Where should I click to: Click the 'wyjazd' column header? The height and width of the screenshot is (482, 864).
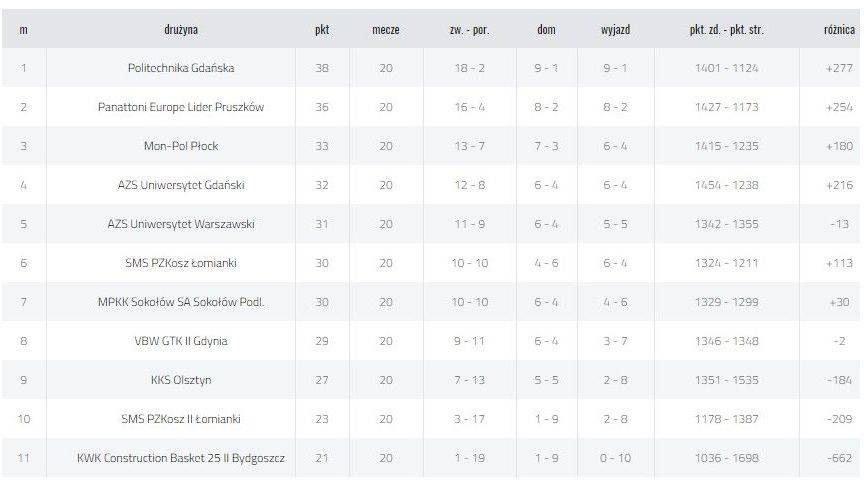(x=615, y=30)
